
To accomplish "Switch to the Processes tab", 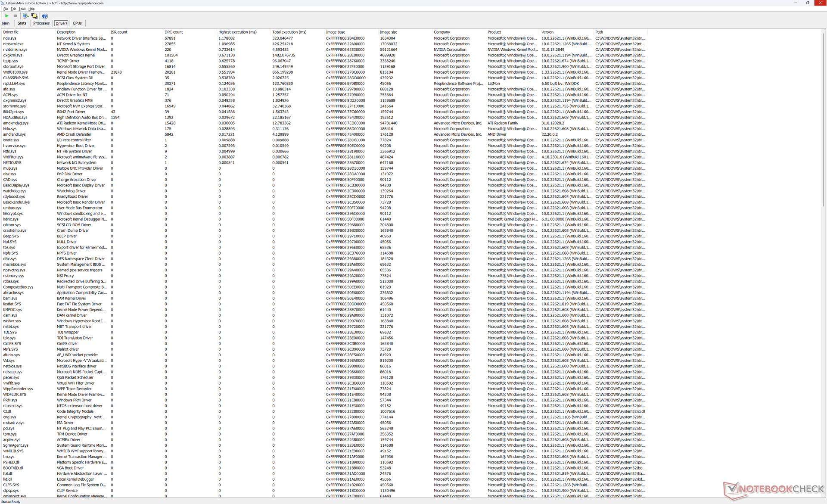I will 41,23.
